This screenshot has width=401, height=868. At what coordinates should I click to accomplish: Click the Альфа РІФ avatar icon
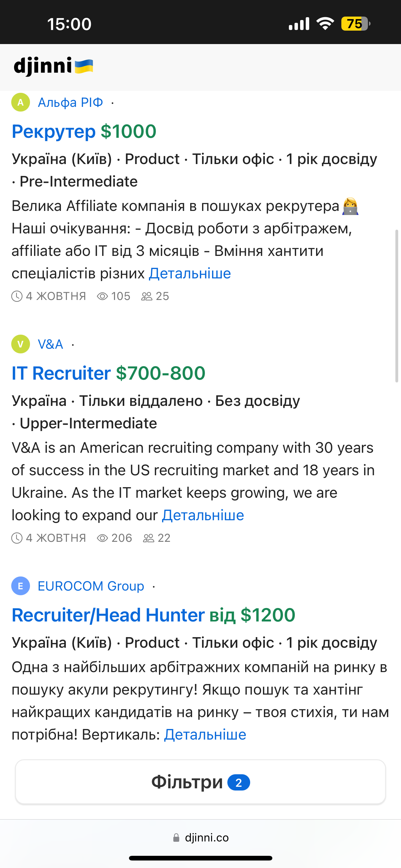pos(21,102)
